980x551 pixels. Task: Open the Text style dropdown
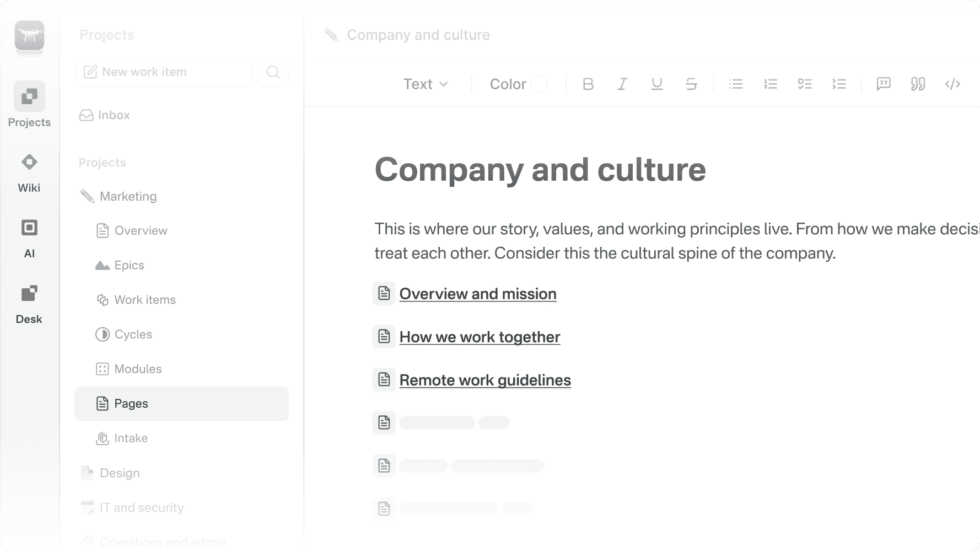pyautogui.click(x=426, y=84)
